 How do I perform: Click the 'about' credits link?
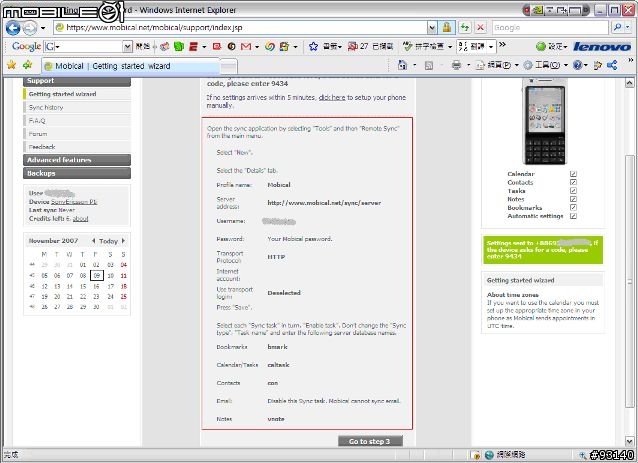pos(81,218)
